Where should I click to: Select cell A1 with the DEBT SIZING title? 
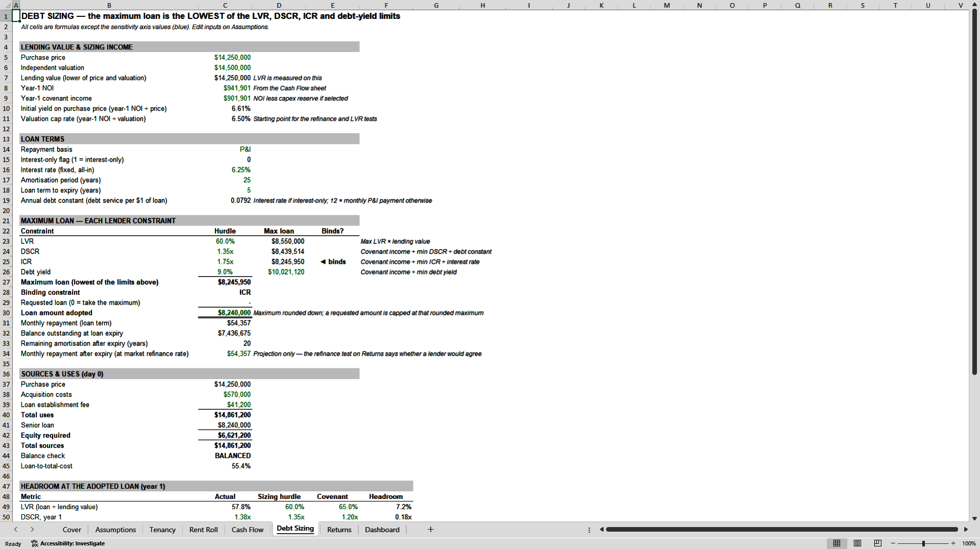pyautogui.click(x=16, y=16)
